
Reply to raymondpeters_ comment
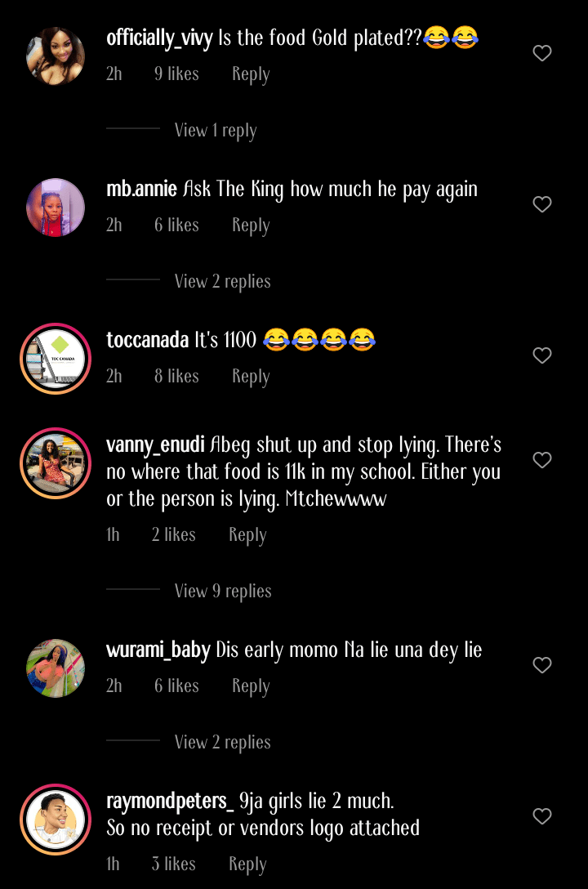pyautogui.click(x=247, y=864)
